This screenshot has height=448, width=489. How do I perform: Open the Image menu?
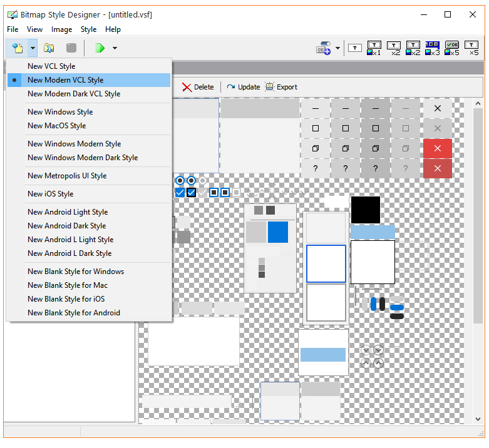coord(61,29)
